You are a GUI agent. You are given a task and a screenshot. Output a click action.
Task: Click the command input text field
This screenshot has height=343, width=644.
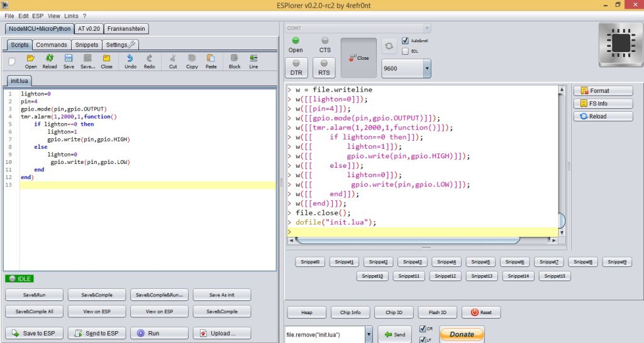tap(324, 334)
